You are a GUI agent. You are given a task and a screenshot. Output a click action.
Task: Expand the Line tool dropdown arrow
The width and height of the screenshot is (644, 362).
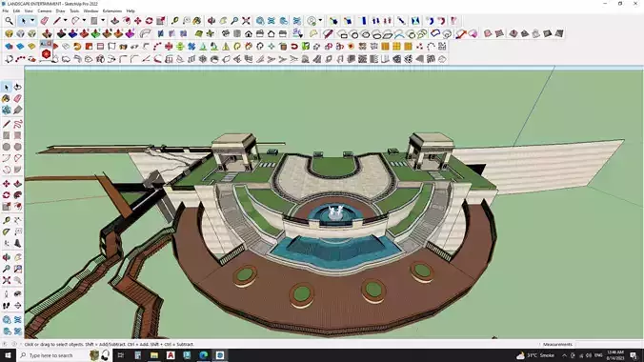point(65,21)
